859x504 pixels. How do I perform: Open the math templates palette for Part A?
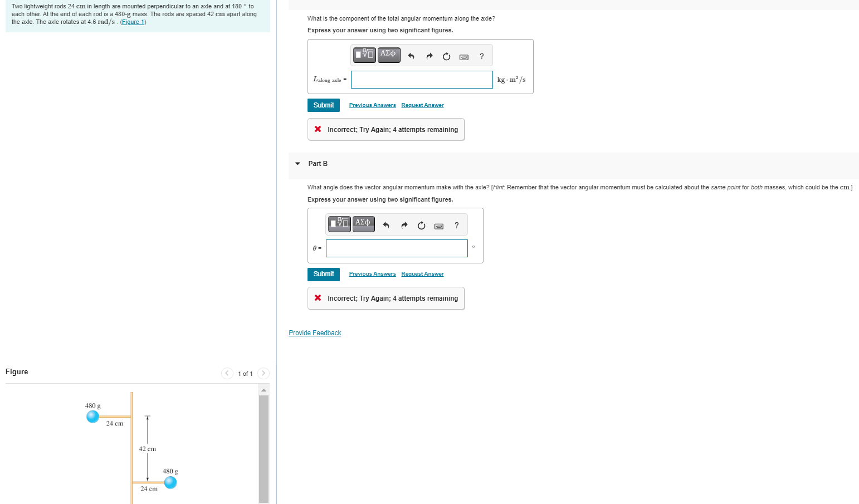364,55
